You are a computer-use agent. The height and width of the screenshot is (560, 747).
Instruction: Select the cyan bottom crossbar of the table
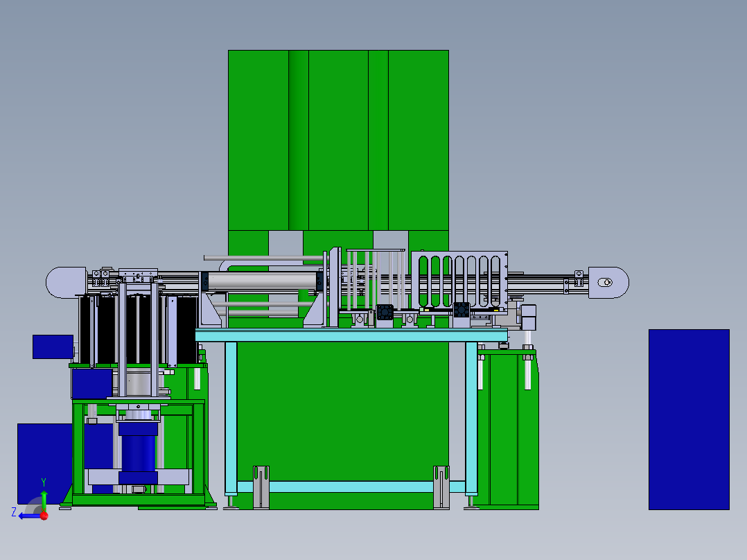351,487
